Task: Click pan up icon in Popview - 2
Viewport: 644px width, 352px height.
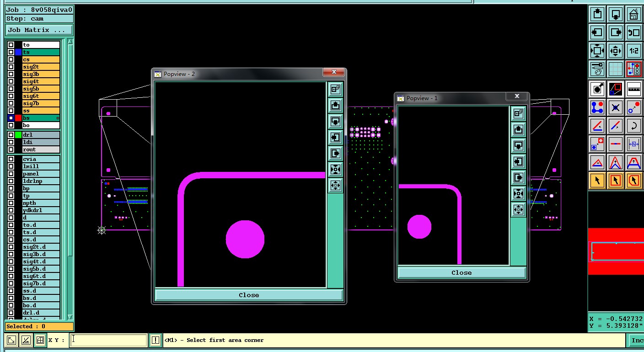Action: point(335,106)
